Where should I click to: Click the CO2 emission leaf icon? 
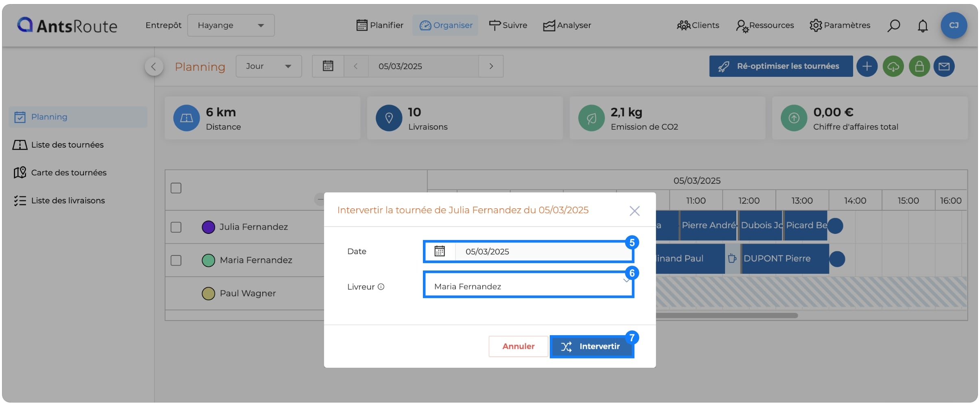coord(591,118)
